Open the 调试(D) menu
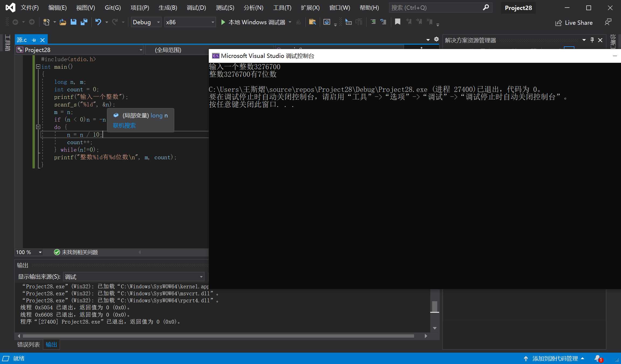 pyautogui.click(x=196, y=8)
